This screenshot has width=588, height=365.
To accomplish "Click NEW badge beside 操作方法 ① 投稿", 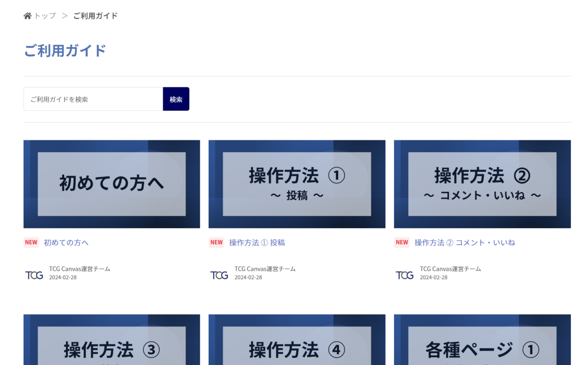I will (x=217, y=242).
